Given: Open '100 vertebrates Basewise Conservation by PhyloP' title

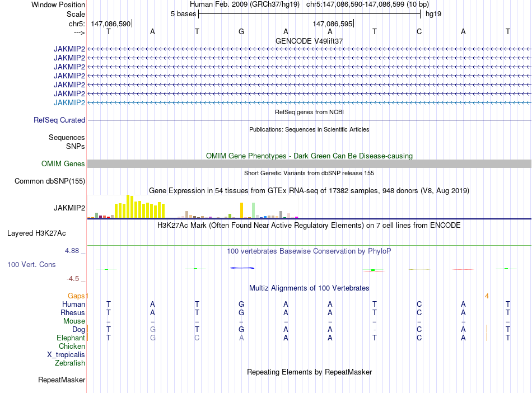Looking at the screenshot, I should 309,251.
